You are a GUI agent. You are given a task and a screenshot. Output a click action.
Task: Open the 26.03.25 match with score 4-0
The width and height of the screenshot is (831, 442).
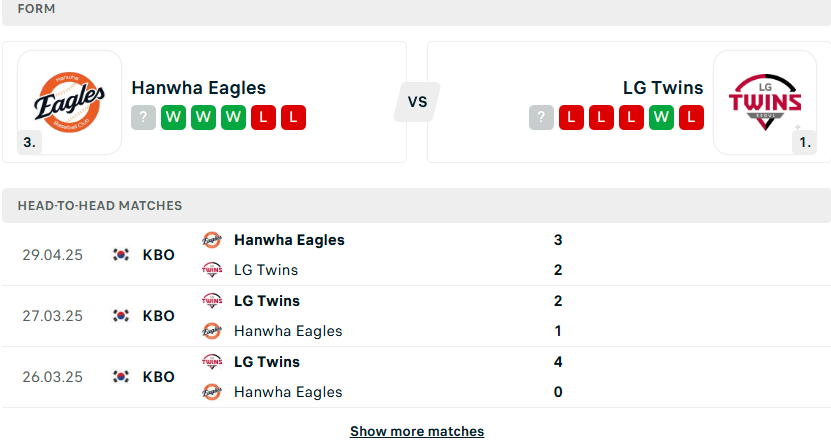(417, 377)
